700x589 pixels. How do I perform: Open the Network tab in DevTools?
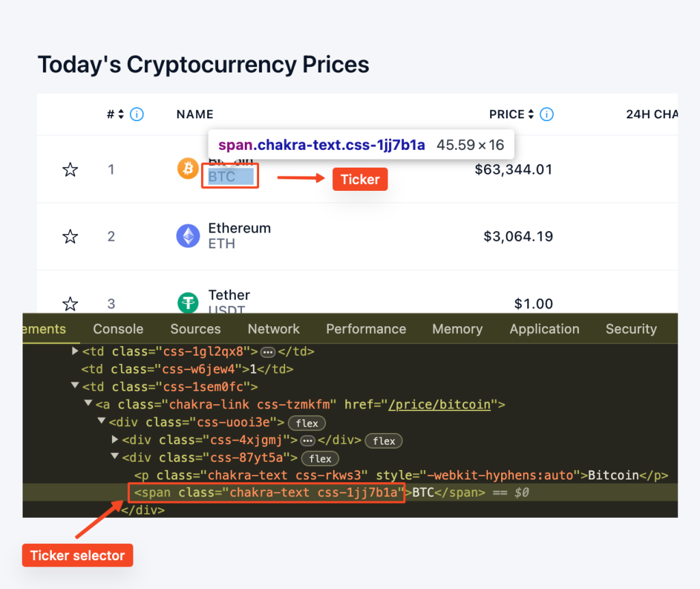(x=273, y=329)
